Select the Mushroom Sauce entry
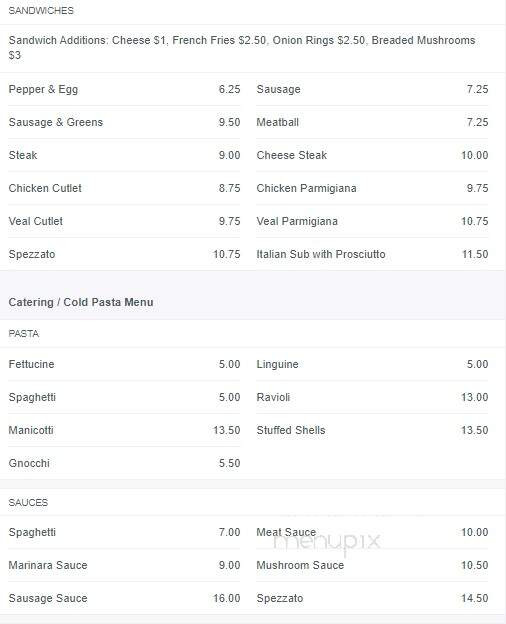The image size is (506, 624). (x=372, y=565)
